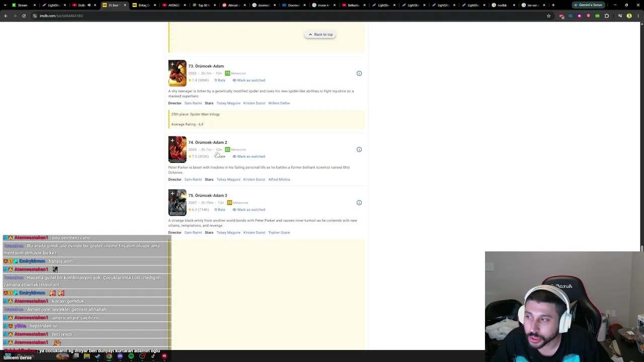644x362 pixels.
Task: Open TikTok from the taskbar
Action: [153, 356]
